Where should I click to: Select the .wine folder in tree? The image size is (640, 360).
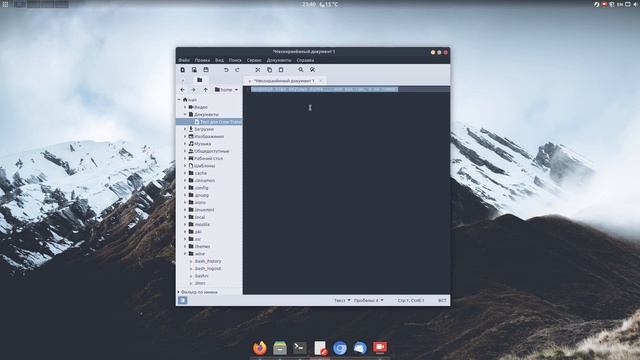[209, 254]
